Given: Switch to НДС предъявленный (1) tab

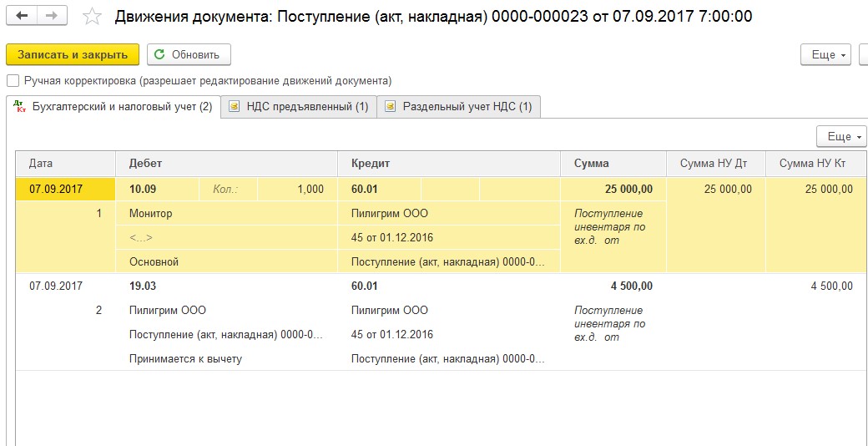Looking at the screenshot, I should [x=307, y=107].
